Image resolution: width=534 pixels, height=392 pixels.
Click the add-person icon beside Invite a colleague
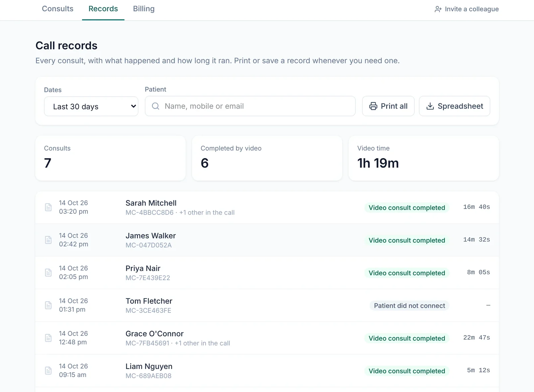coord(438,9)
